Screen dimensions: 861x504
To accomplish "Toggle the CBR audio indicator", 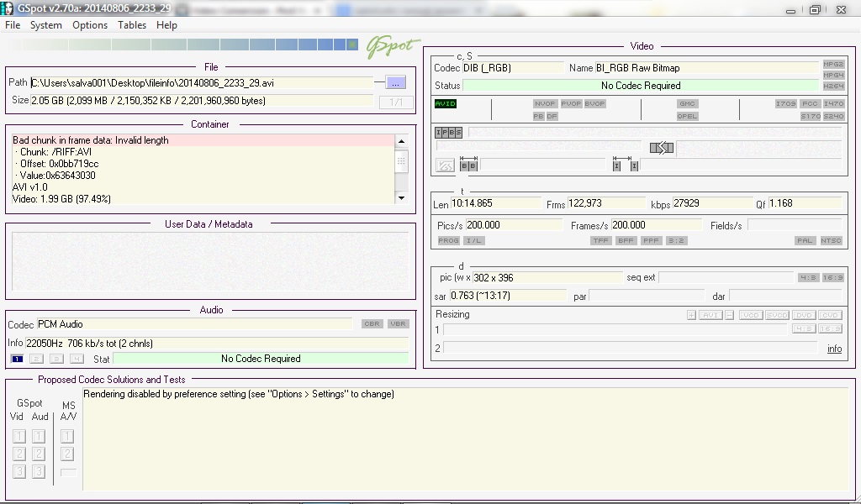I will click(x=372, y=324).
